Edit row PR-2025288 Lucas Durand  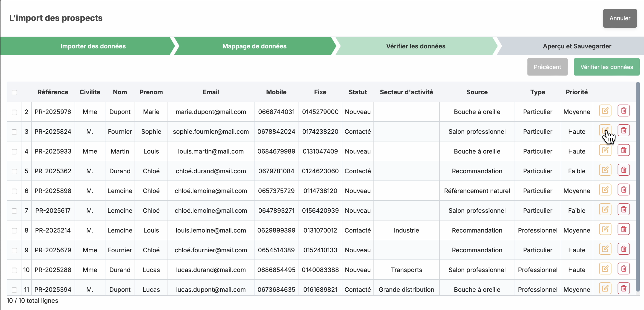click(x=605, y=269)
